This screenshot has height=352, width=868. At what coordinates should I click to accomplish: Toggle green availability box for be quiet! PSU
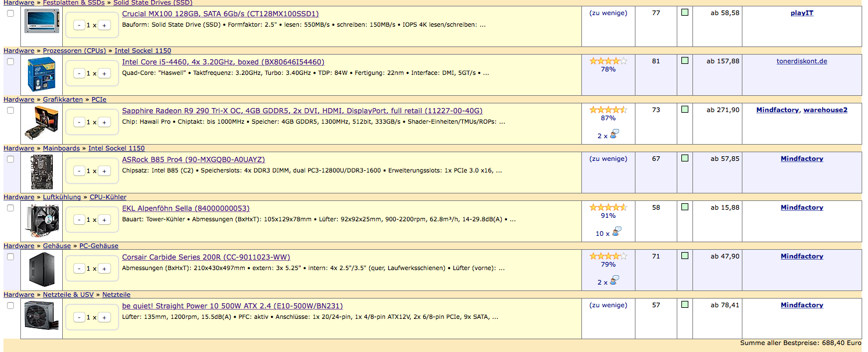(685, 305)
